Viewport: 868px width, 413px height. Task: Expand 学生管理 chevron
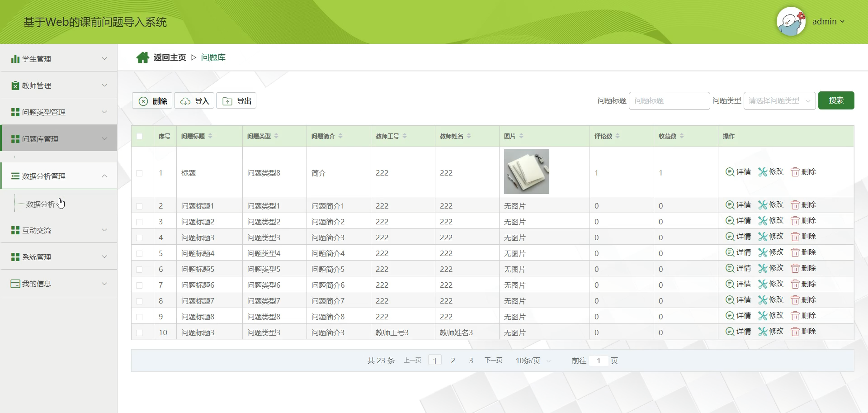pyautogui.click(x=104, y=58)
